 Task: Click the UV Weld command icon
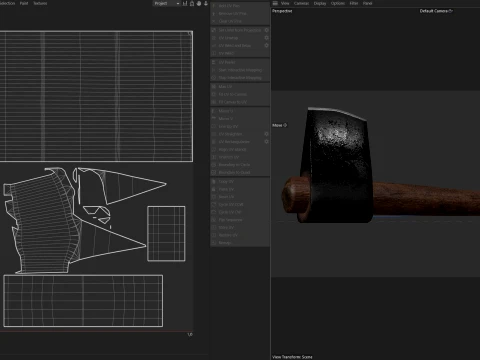coord(214,53)
